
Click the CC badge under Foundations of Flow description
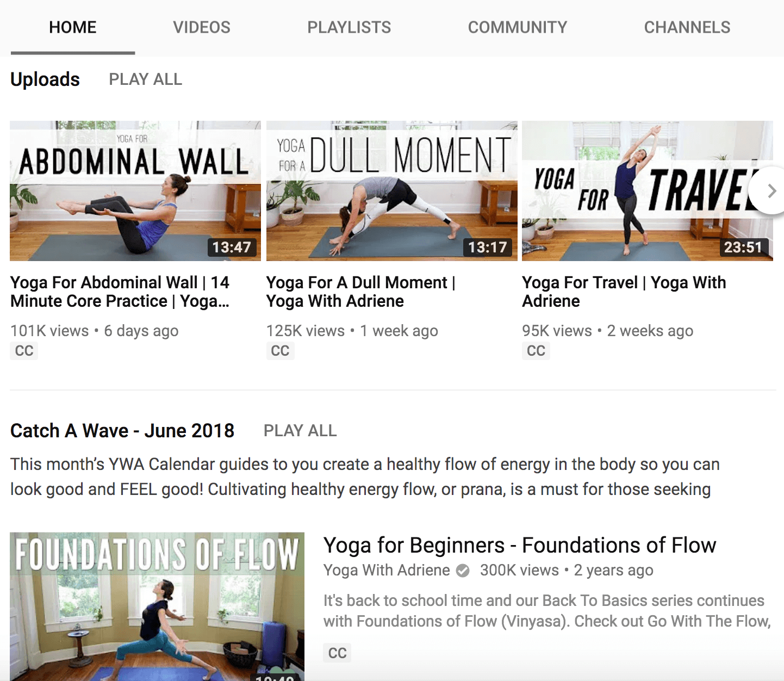tap(337, 653)
